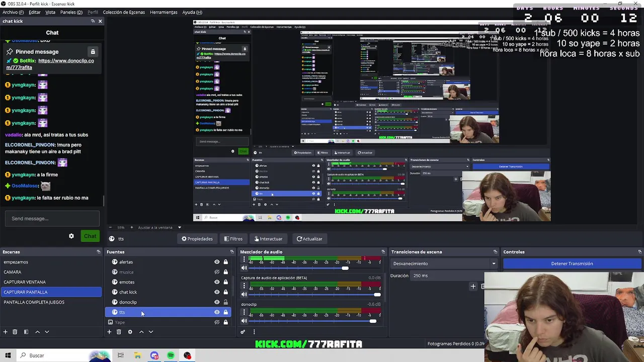This screenshot has height=362, width=644.
Task: Move source up in Fuentes toolbar
Action: (x=141, y=332)
